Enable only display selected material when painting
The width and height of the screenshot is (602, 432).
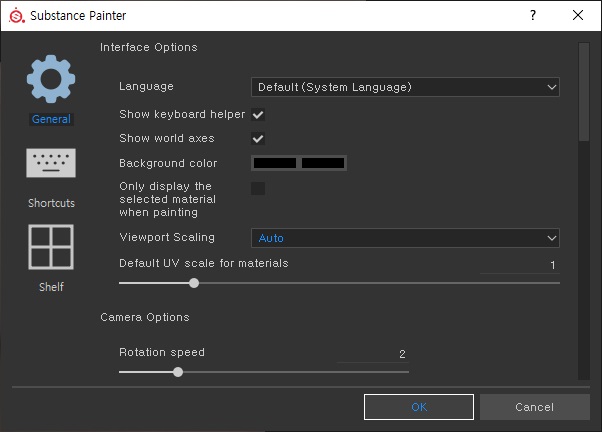(258, 189)
